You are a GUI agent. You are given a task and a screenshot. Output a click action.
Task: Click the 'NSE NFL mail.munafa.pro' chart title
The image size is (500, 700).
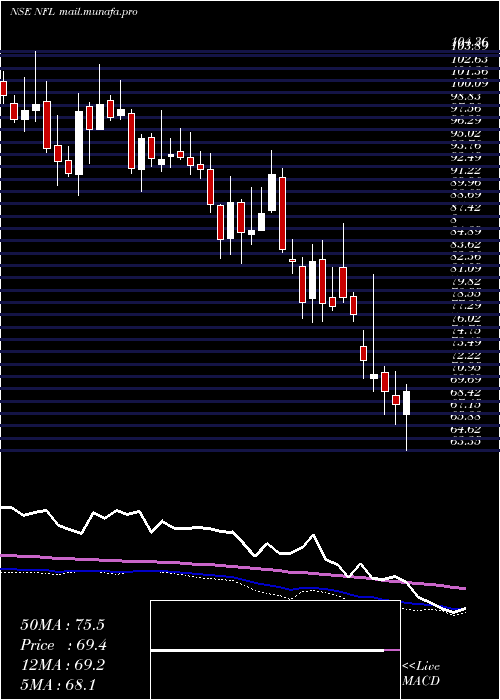[x=74, y=12]
